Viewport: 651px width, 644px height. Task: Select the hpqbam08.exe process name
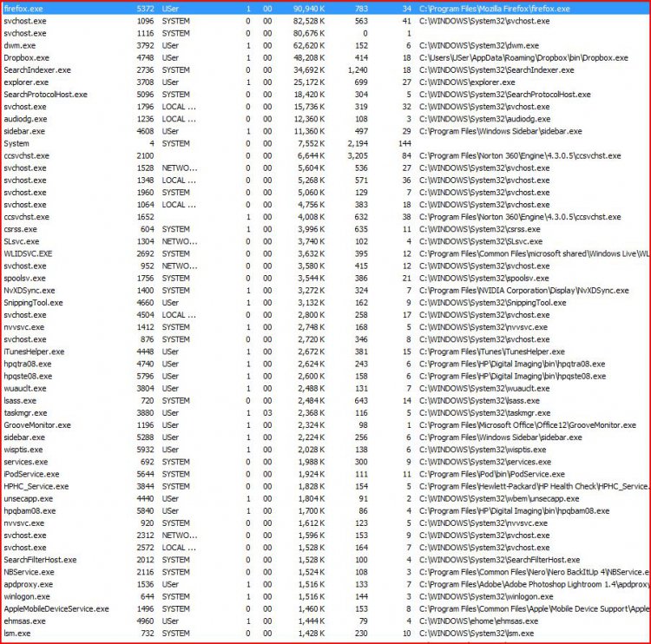point(30,511)
